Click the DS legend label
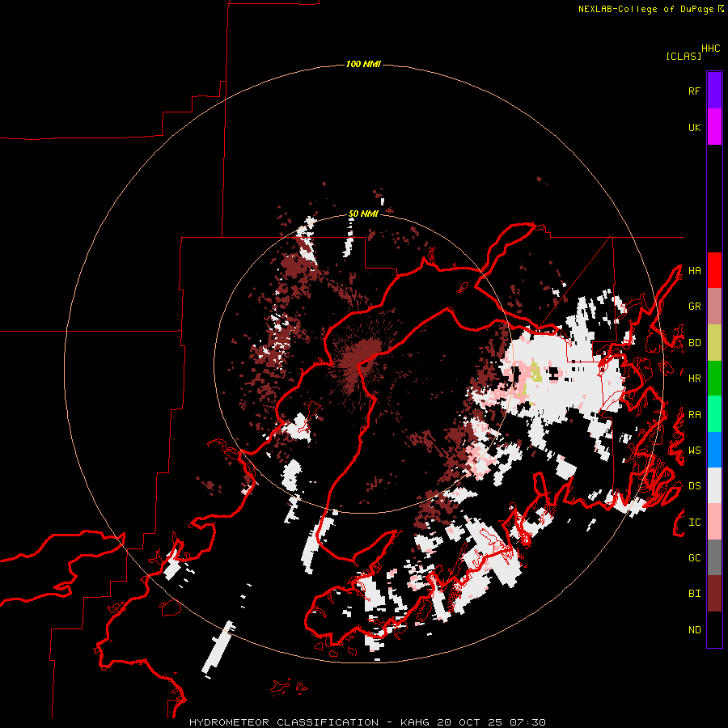The image size is (728, 728). tap(694, 486)
